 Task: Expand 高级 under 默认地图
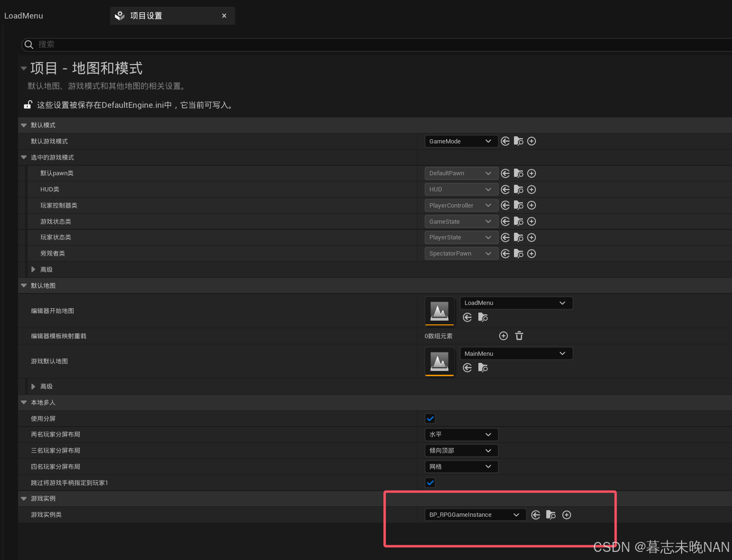click(x=33, y=387)
